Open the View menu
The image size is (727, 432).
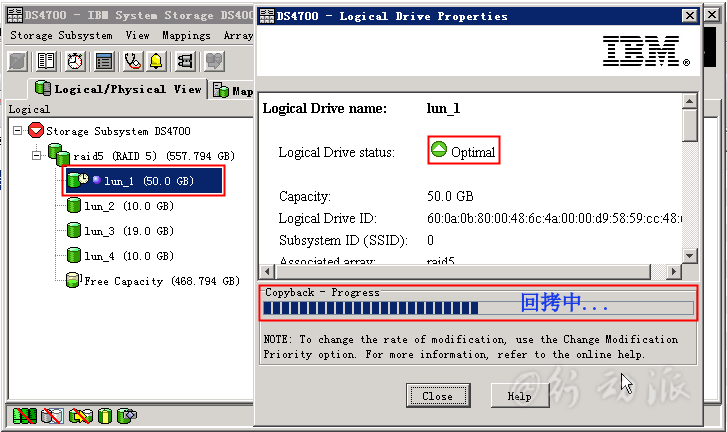pos(137,35)
